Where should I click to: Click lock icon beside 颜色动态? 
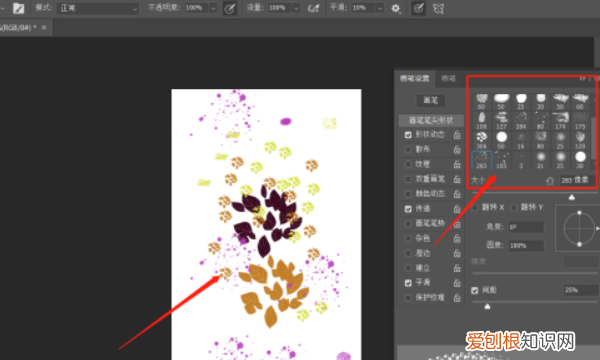click(457, 194)
